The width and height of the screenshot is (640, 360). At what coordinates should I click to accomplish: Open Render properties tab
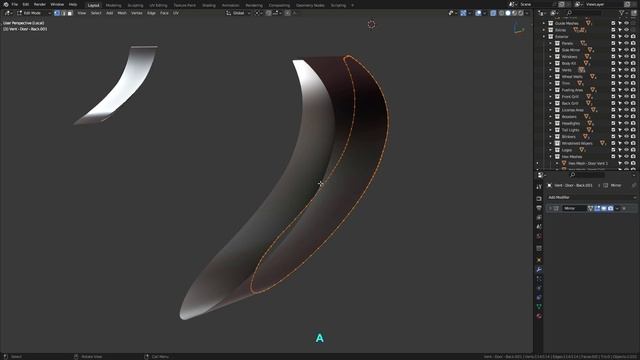pos(539,198)
